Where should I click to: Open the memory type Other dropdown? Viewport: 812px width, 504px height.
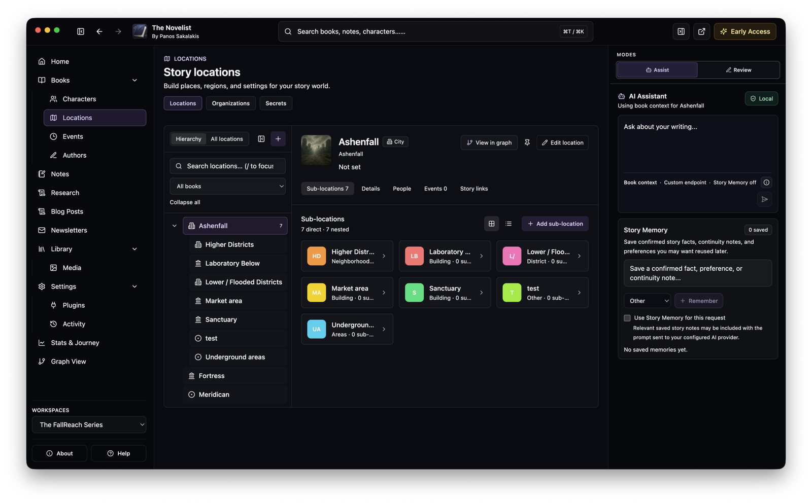click(647, 301)
